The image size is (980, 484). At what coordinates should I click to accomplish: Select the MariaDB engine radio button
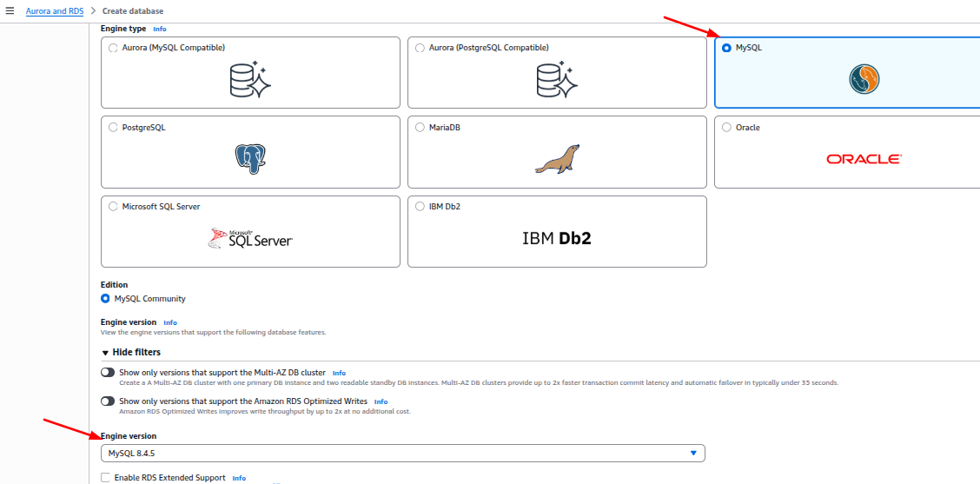420,127
